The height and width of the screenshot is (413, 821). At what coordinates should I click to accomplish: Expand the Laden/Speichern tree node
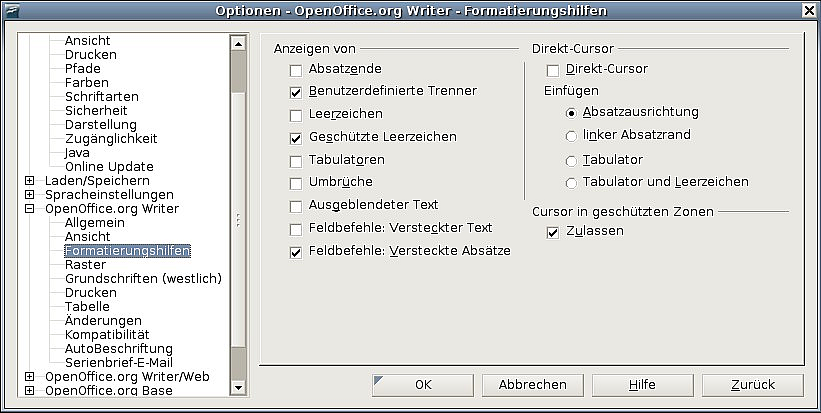pyautogui.click(x=30, y=181)
